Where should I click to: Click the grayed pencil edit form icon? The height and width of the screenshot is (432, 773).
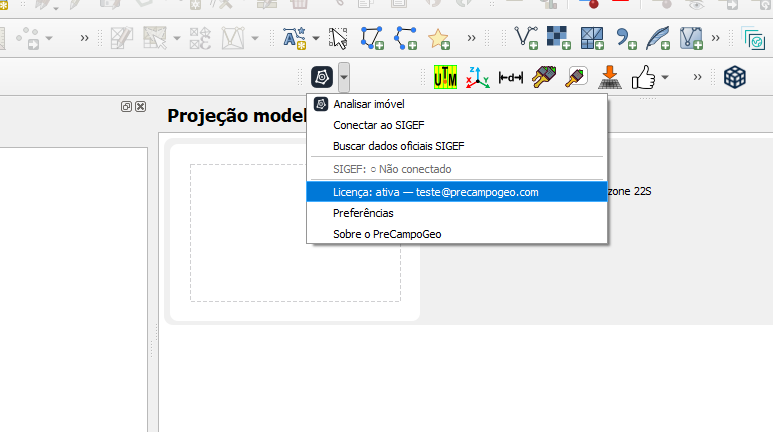coord(122,38)
